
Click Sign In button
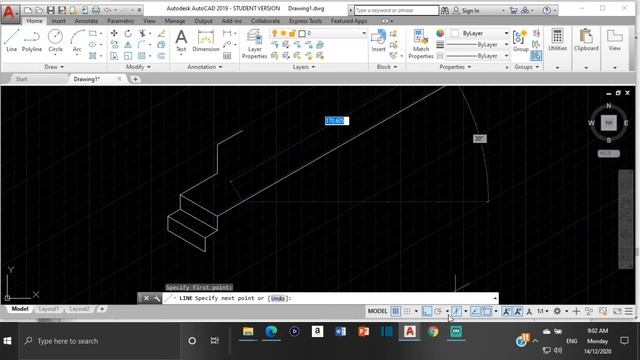(x=467, y=10)
